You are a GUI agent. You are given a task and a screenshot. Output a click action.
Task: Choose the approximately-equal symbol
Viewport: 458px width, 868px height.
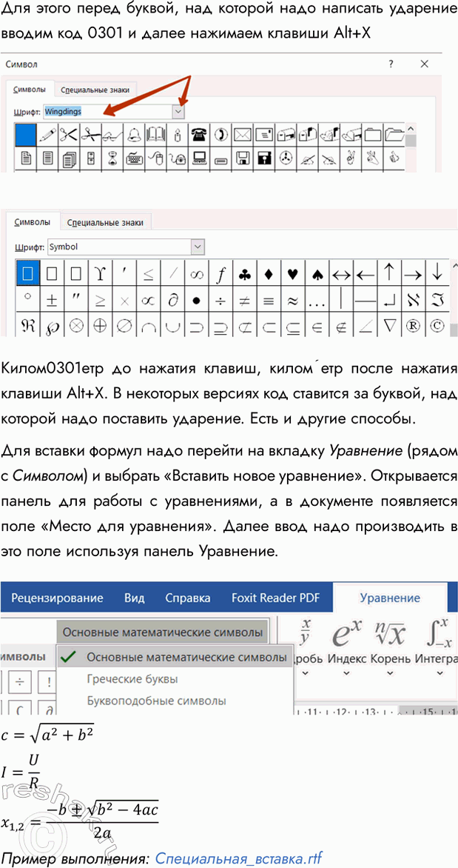point(292,300)
